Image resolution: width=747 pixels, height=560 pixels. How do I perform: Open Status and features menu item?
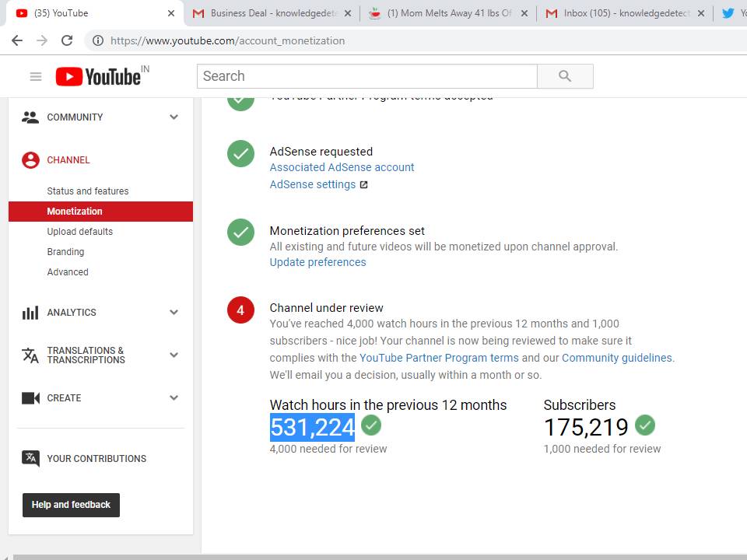88,191
